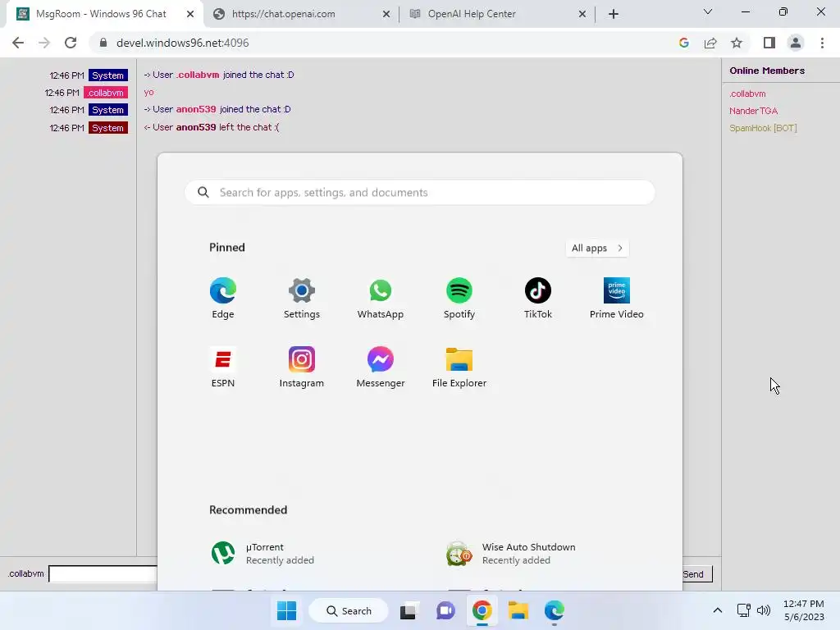This screenshot has width=840, height=630.
Task: Click the chat message input field
Action: pyautogui.click(x=103, y=573)
